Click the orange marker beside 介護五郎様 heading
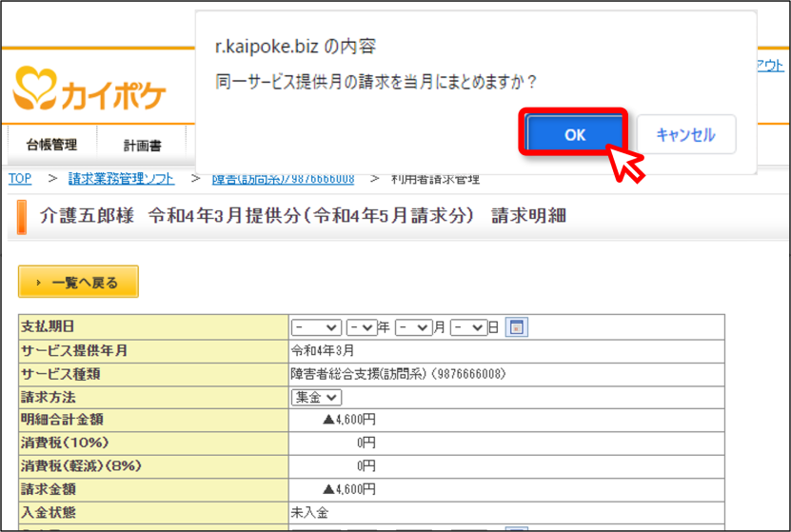 22,217
